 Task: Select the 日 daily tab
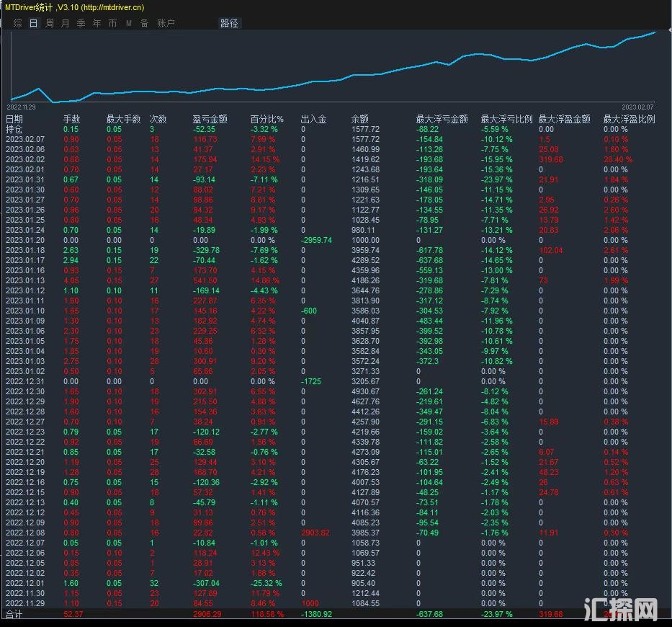(x=33, y=23)
